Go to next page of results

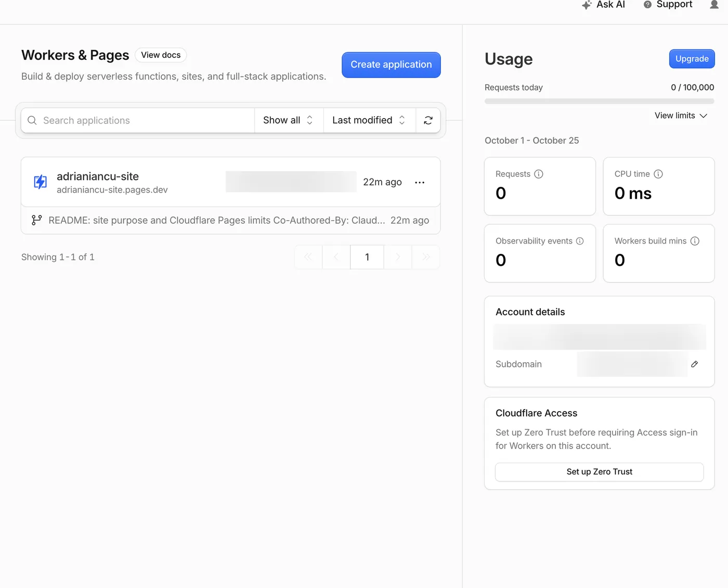pyautogui.click(x=398, y=257)
